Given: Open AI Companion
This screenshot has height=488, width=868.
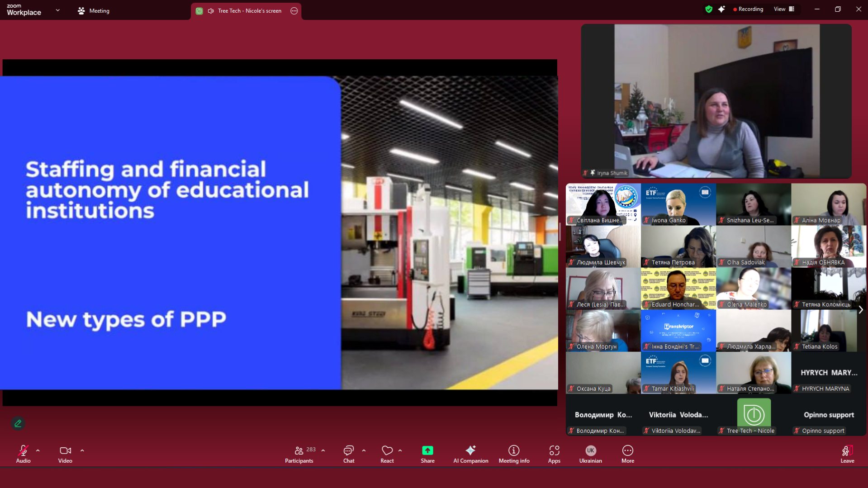Looking at the screenshot, I should click(470, 454).
